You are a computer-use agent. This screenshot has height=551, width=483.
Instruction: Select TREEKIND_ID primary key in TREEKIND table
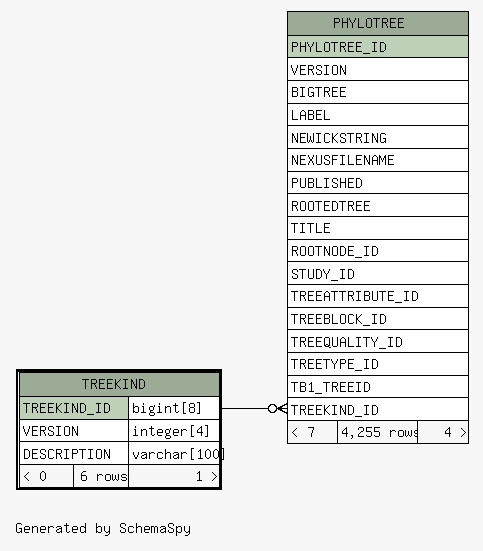(x=74, y=408)
